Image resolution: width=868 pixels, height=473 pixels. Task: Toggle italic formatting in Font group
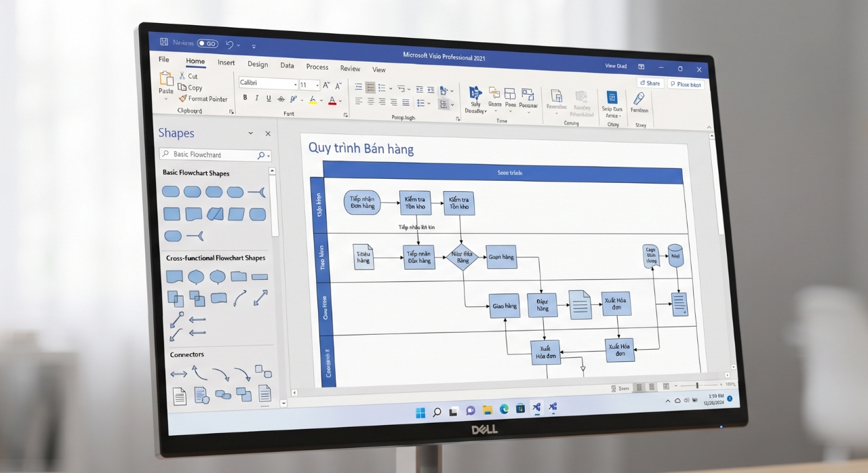pyautogui.click(x=256, y=98)
